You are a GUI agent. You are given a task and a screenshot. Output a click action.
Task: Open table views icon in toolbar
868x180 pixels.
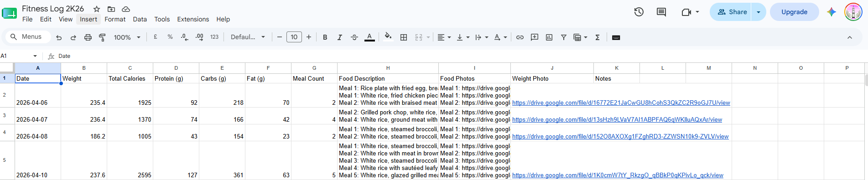point(580,37)
